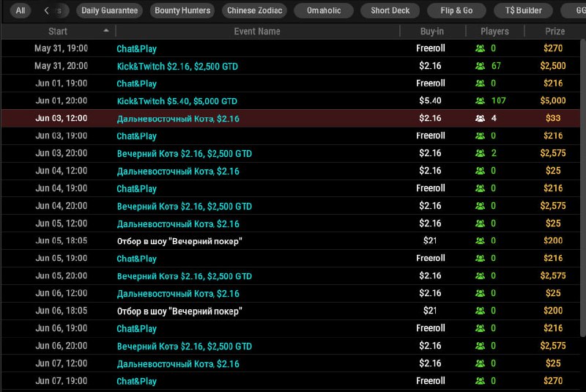Click players icon in Jun 04, 12:00 row
The width and height of the screenshot is (586, 392).
click(480, 171)
